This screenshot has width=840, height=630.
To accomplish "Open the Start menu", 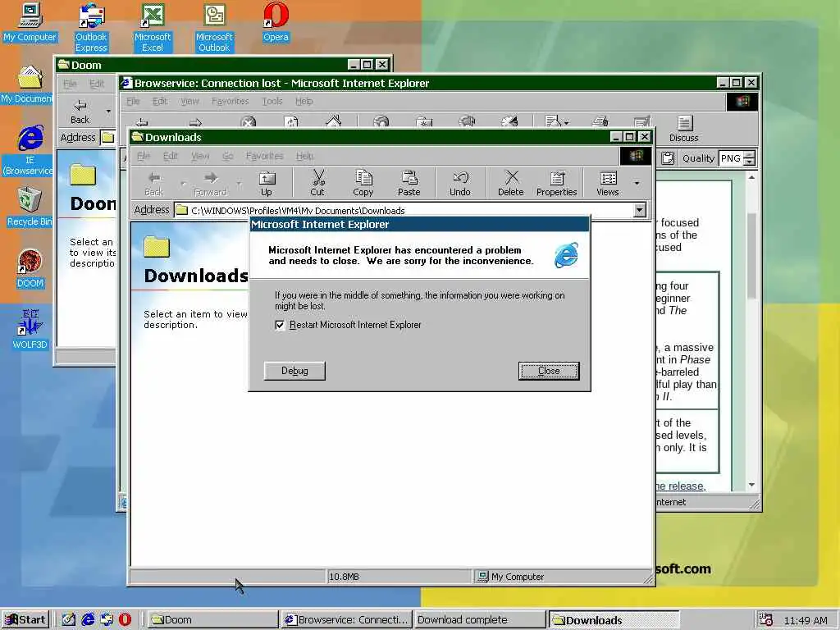I will click(25, 620).
